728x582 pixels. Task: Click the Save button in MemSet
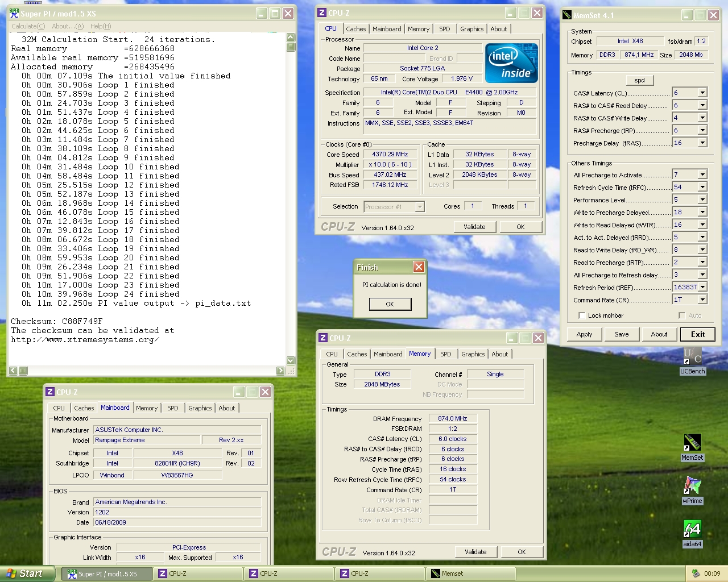622,334
